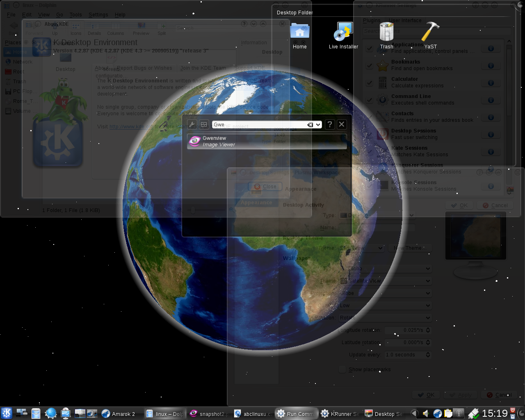The image size is (525, 420).
Task: Toggle the Bookmarks plugin checkbox
Action: (370, 66)
